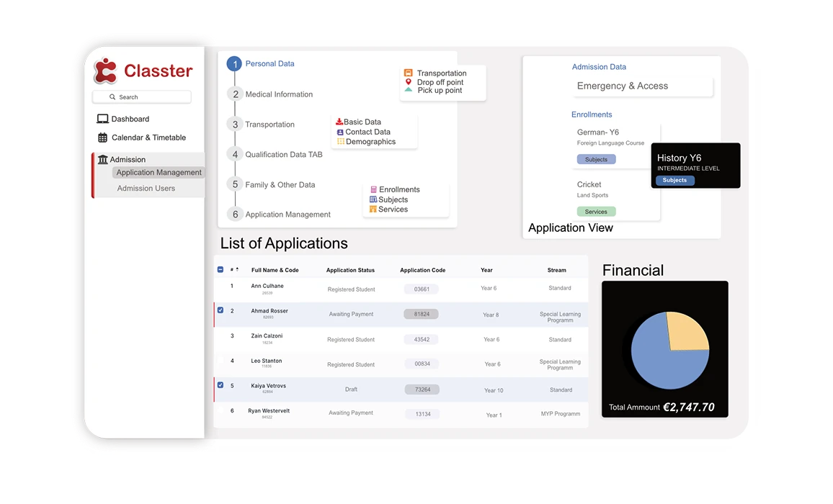Click the red Basic Data download icon

coord(339,122)
